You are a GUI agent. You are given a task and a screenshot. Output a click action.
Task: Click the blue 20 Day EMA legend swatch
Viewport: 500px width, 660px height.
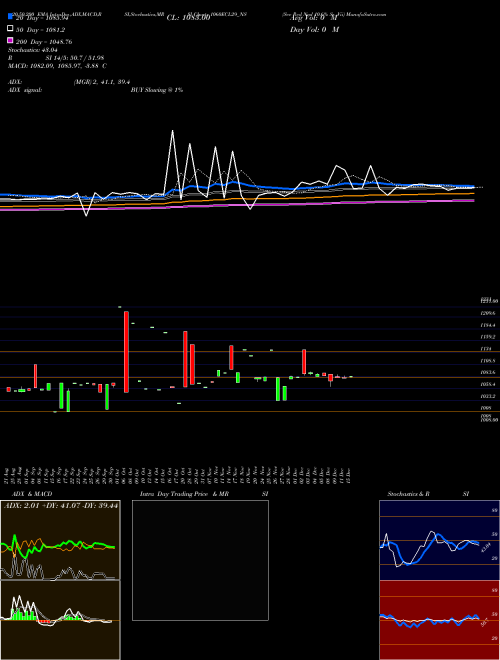tap(10, 16)
